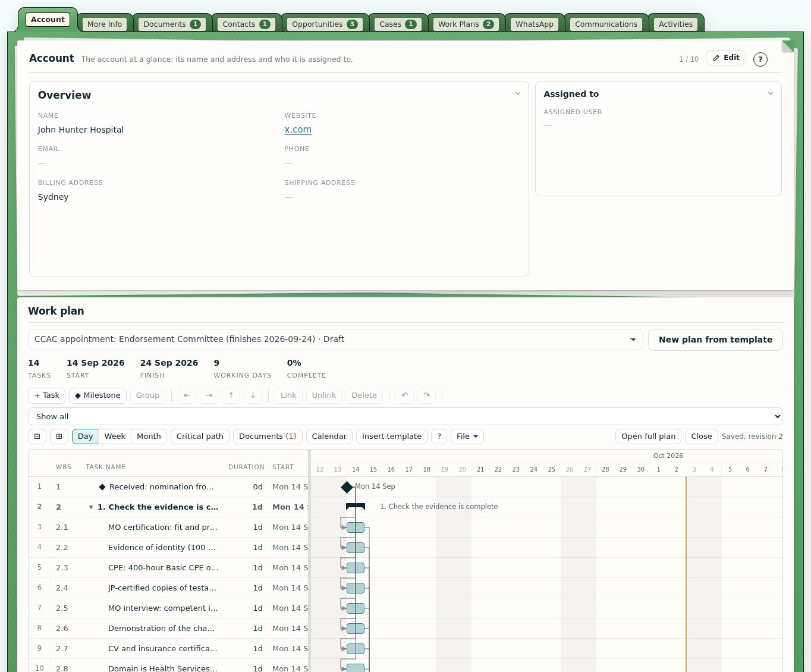Move task down with the down arrow
This screenshot has width=811, height=672.
click(x=253, y=395)
